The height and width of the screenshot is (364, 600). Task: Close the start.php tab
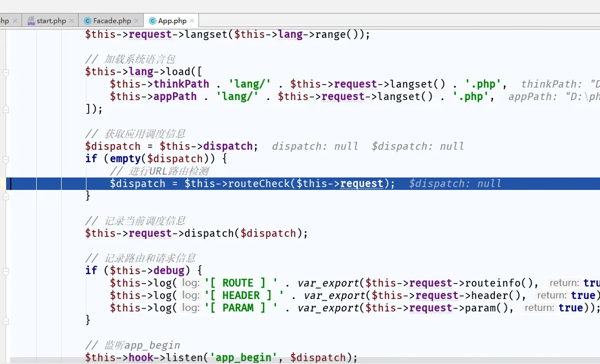point(72,21)
